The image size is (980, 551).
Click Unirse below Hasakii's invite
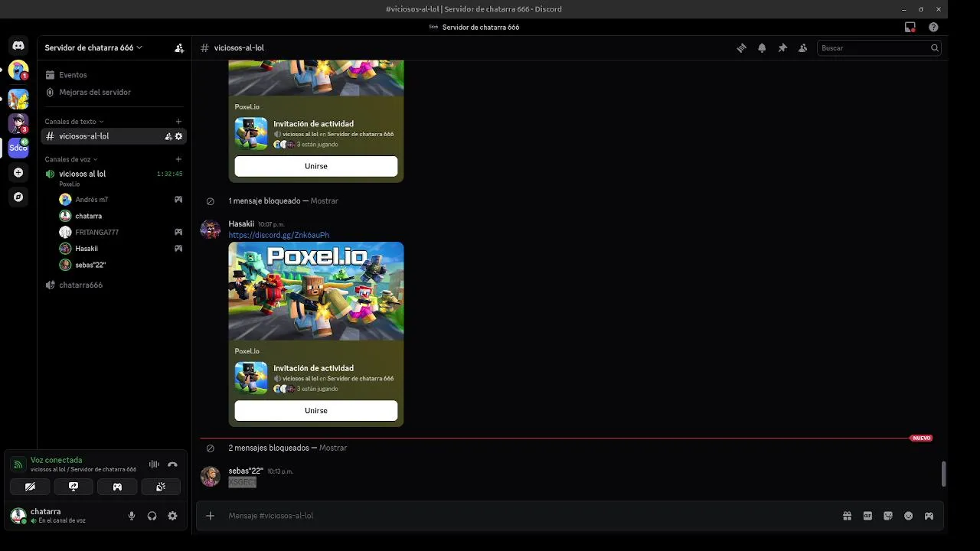point(316,410)
